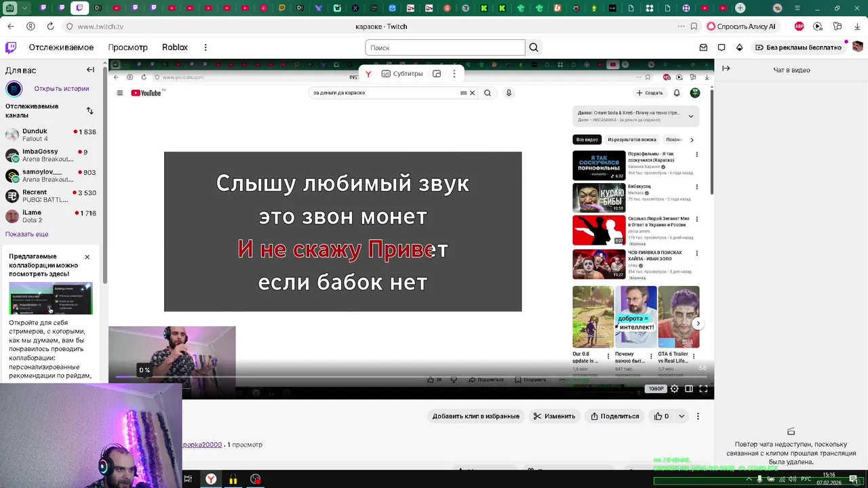Open the 1080P quality selector
The width and height of the screenshot is (868, 488).
[x=656, y=389]
